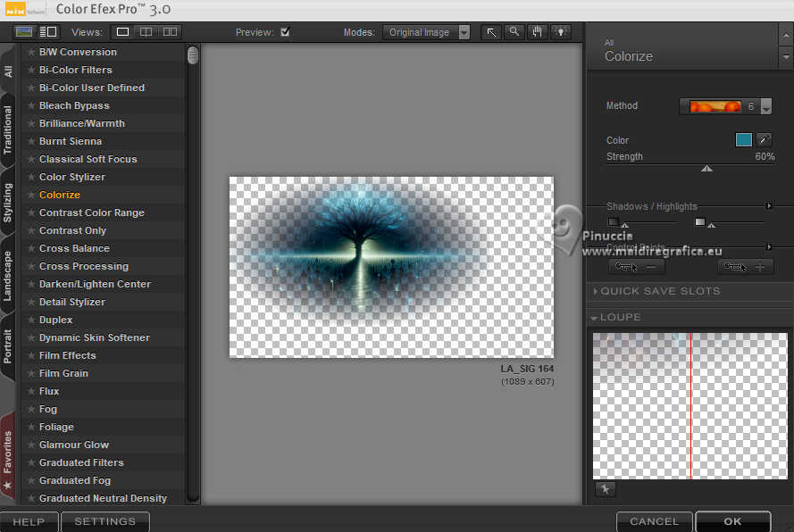Open the Method dropdown arrow
The image size is (794, 532).
click(x=766, y=106)
